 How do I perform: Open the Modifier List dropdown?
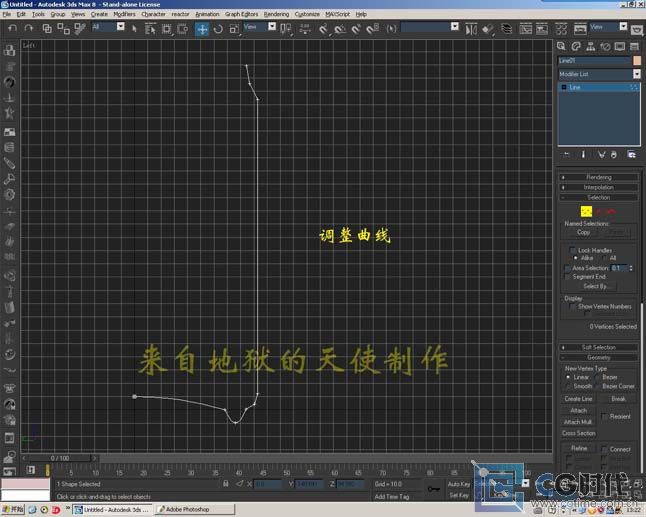637,74
